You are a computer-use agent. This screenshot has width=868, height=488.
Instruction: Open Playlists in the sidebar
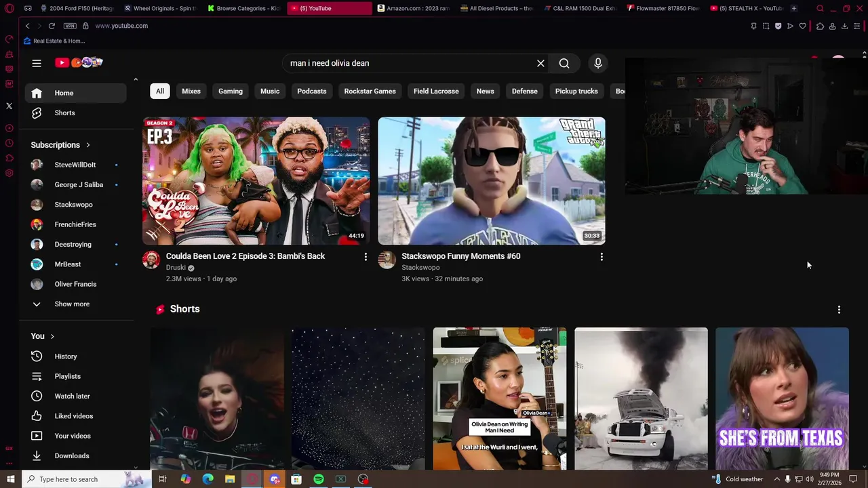76,376
